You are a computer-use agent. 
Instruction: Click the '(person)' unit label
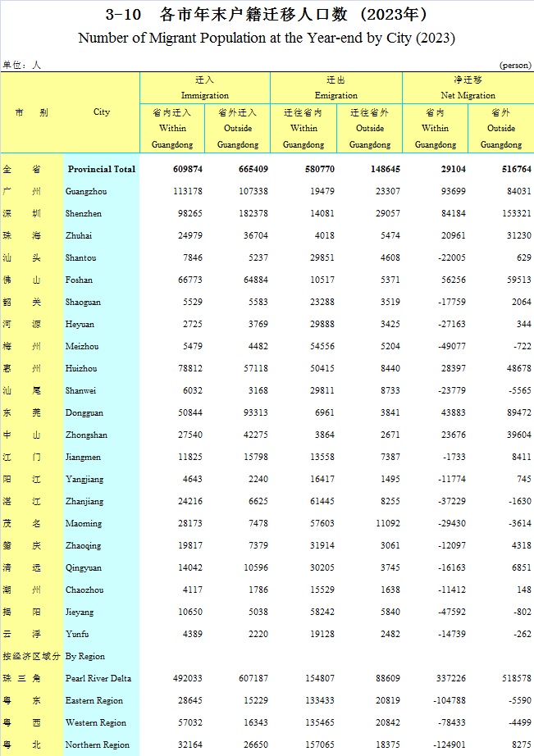coord(515,65)
